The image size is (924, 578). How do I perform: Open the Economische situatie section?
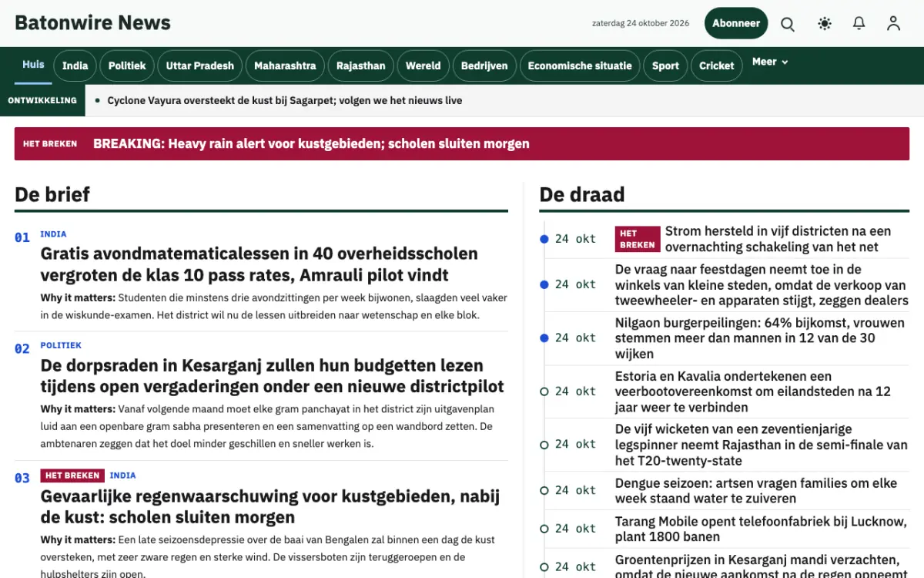click(580, 66)
